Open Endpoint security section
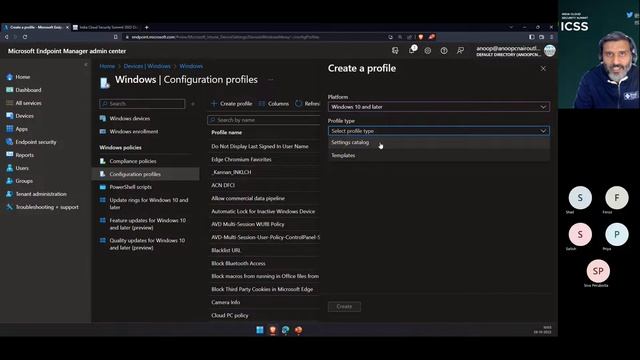Viewport: 640px width, 360px height. (36, 142)
